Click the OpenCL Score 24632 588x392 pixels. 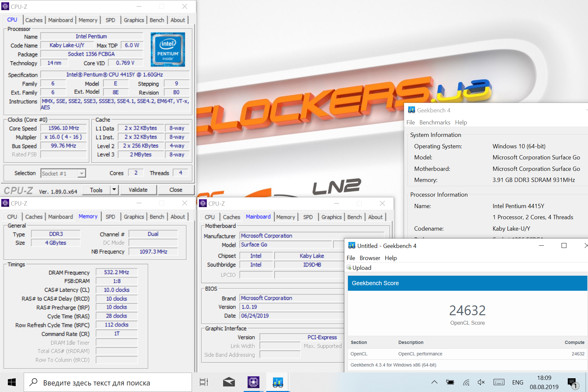(x=467, y=310)
